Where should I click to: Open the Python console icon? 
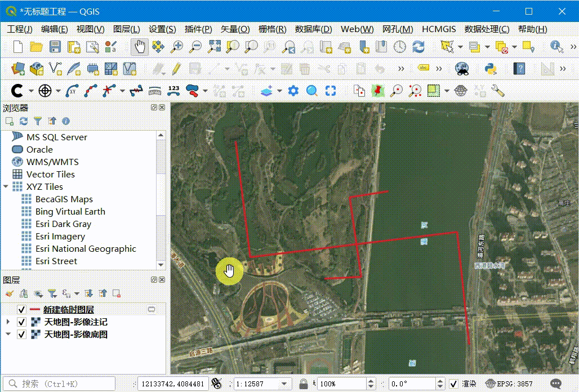tap(491, 69)
